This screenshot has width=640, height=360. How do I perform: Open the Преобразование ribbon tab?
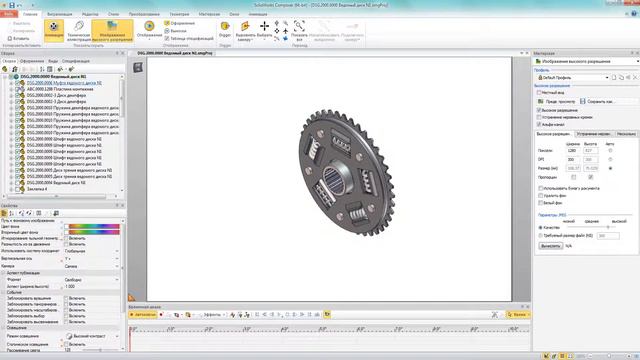[x=144, y=14]
